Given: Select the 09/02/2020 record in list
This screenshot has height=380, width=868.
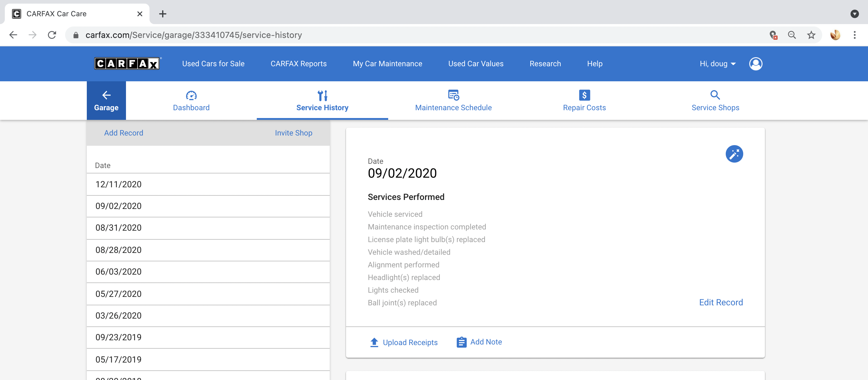Looking at the screenshot, I should click(x=208, y=206).
